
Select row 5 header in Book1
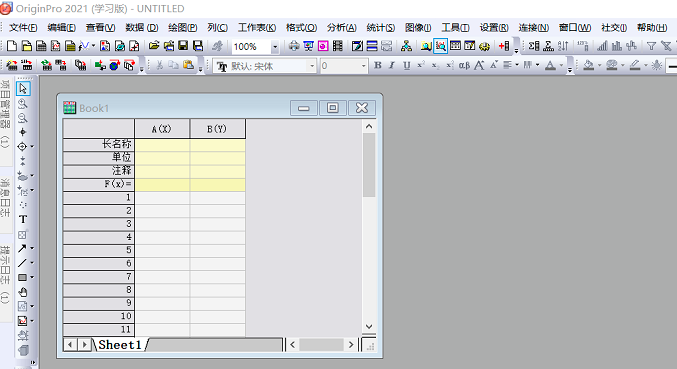[x=98, y=250]
